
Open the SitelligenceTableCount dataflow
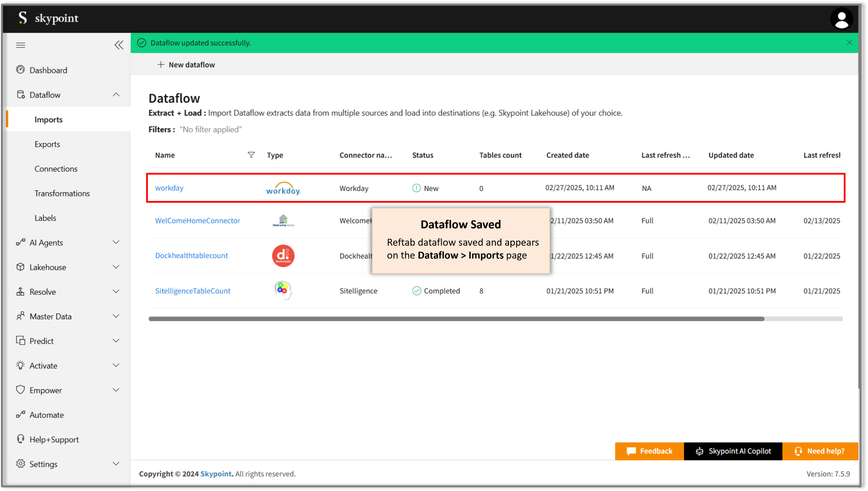coord(193,291)
